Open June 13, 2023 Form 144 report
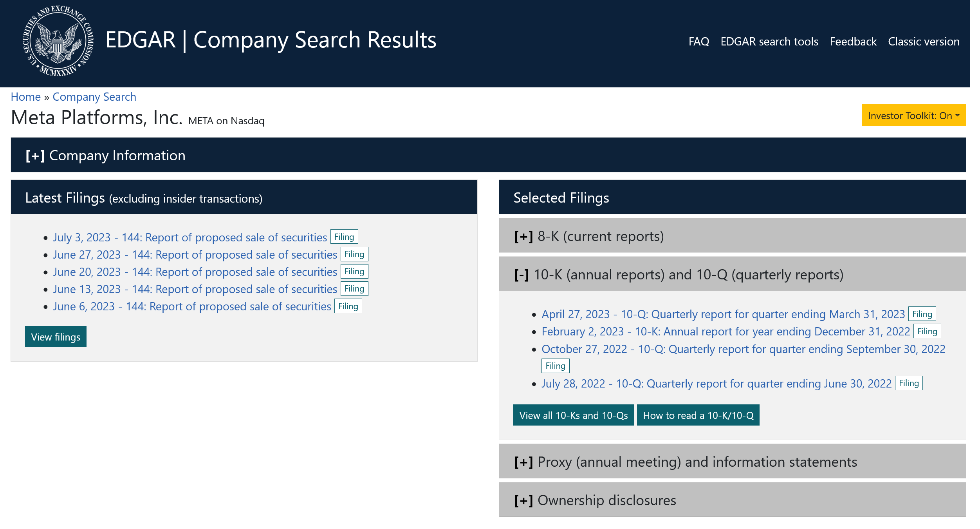980x529 pixels. point(195,289)
